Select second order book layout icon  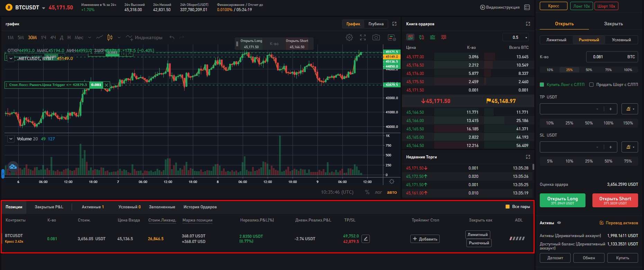[x=422, y=37]
